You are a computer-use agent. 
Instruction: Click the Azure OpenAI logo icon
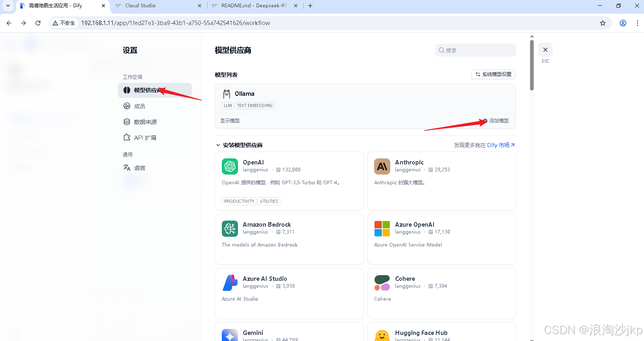tap(382, 229)
